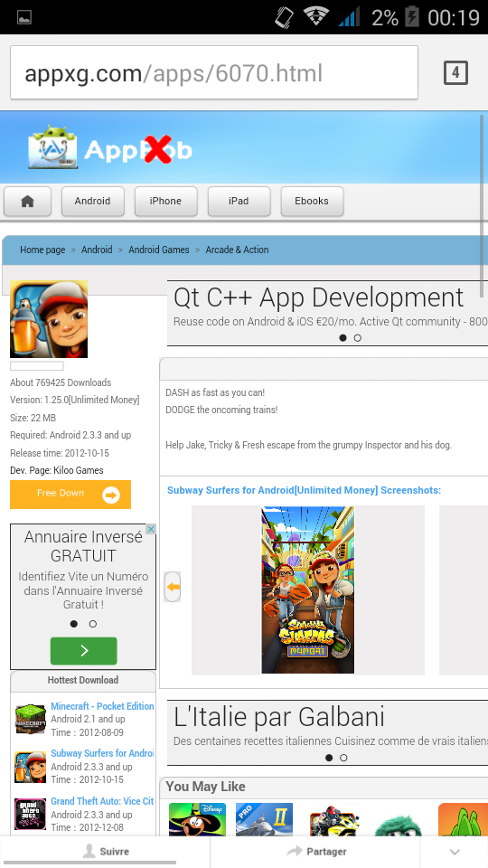Open the iPhone category tab

(x=166, y=202)
